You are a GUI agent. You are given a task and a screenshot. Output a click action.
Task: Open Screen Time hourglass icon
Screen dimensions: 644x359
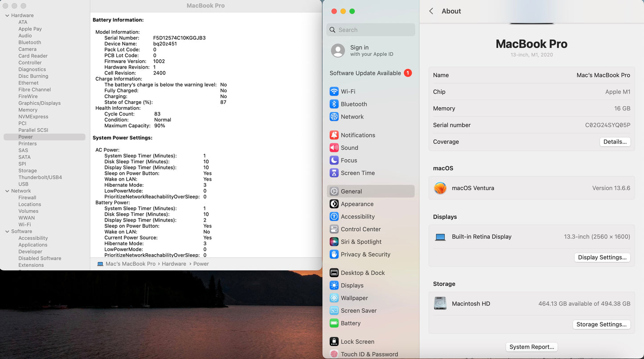point(334,173)
